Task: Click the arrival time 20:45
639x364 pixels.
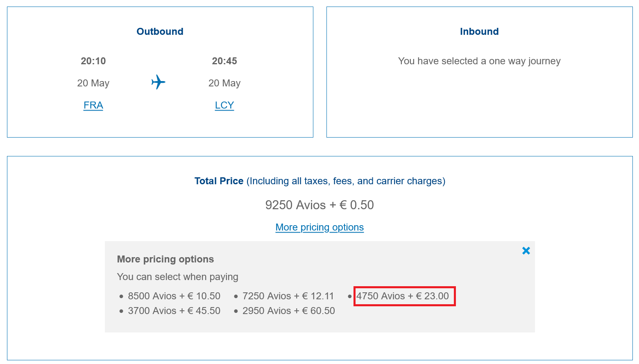Action: point(224,61)
